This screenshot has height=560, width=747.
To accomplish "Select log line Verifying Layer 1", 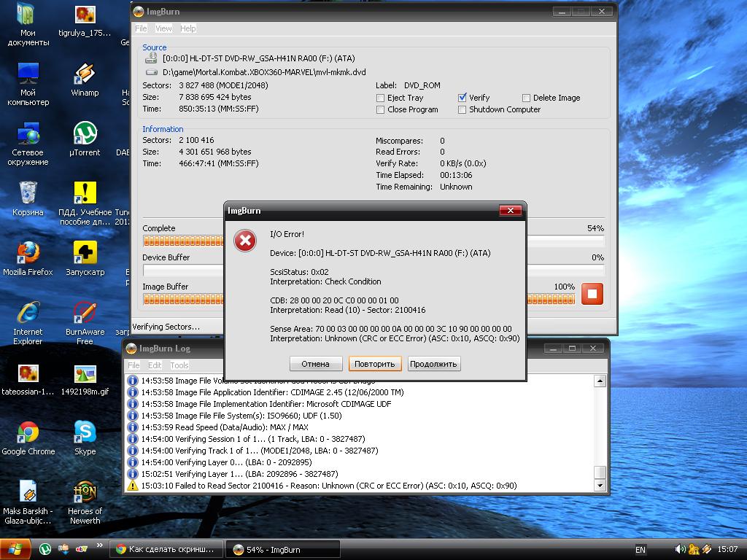I will 239,474.
